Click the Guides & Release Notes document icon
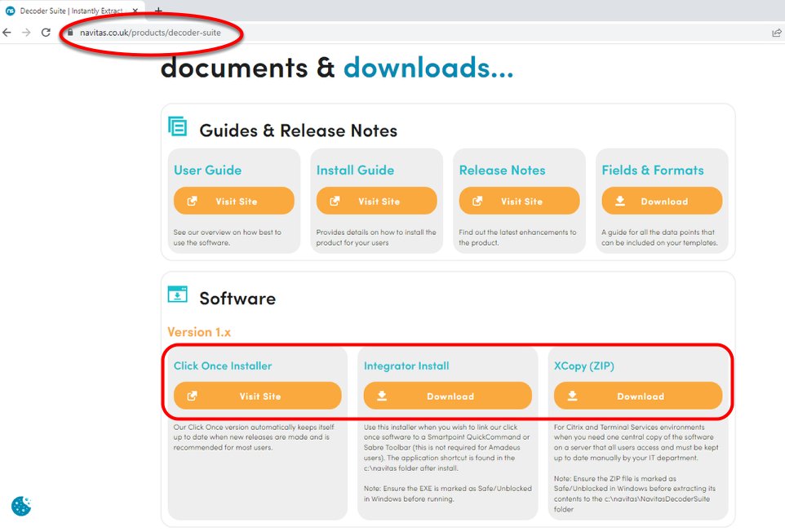785x532 pixels. pyautogui.click(x=177, y=126)
